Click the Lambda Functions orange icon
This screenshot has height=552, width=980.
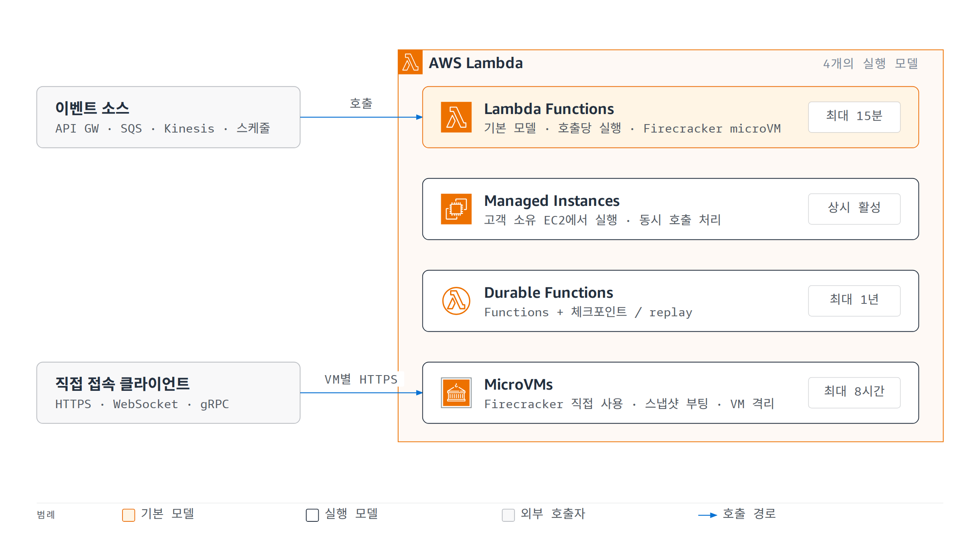point(456,117)
